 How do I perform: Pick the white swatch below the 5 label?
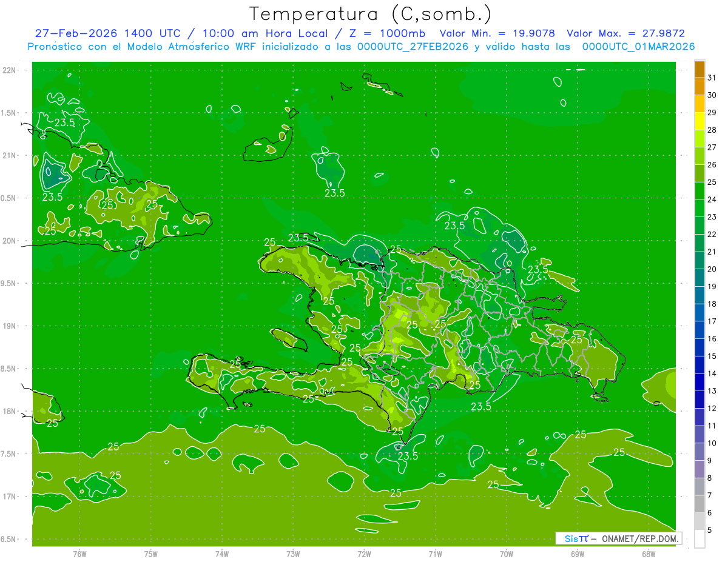coord(699,539)
